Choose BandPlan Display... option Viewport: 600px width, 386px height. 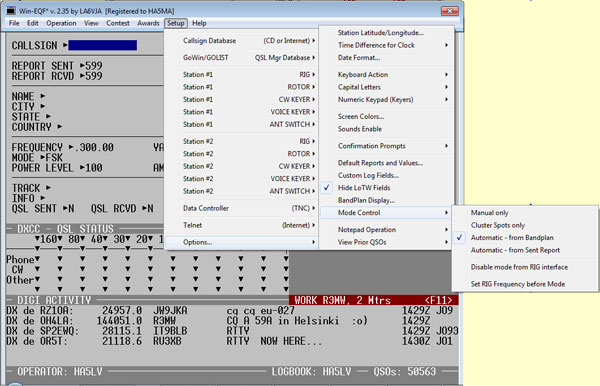click(x=386, y=200)
